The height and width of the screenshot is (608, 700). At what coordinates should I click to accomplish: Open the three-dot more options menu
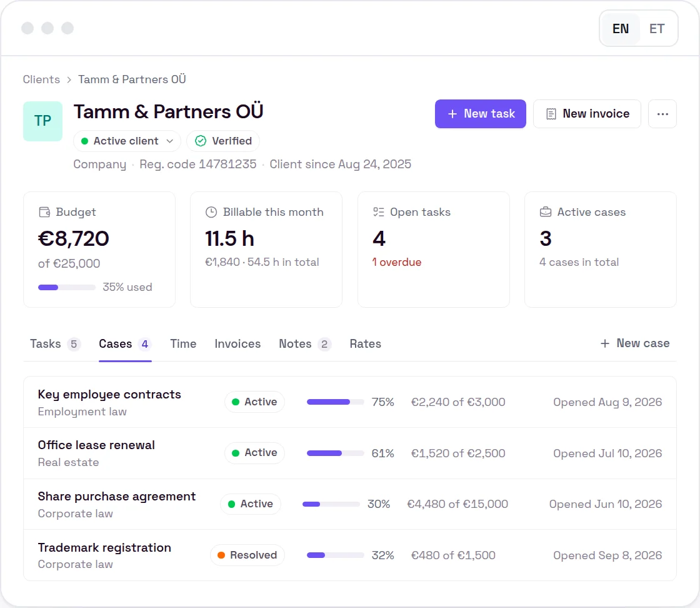point(662,114)
